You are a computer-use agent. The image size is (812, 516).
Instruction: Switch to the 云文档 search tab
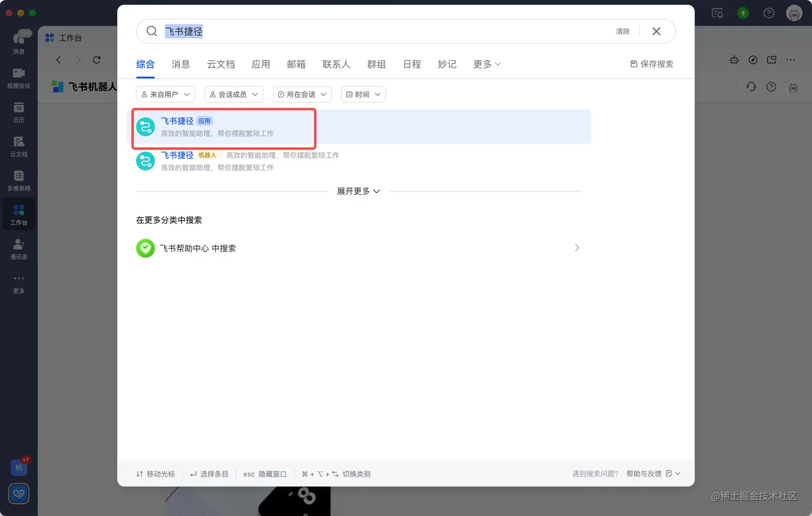click(x=221, y=64)
